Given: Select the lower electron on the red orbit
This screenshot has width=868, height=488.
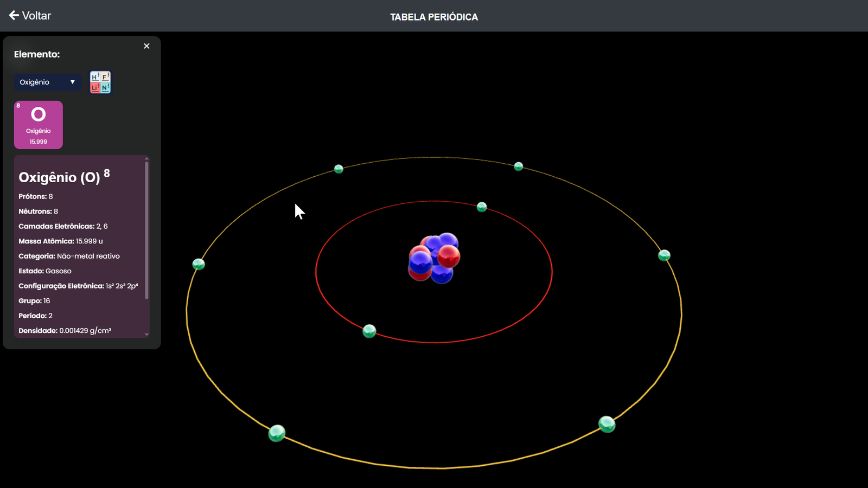Looking at the screenshot, I should click(369, 331).
